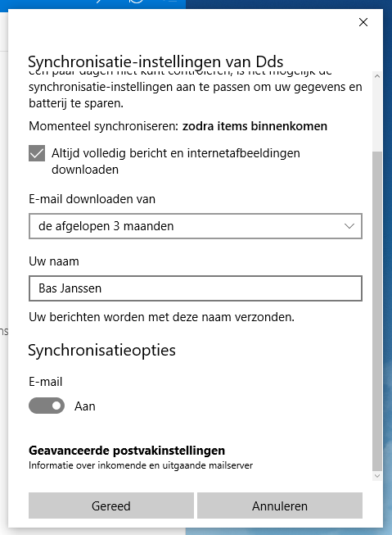Open Geavanceerde postvakinstellingen
This screenshot has width=392, height=535.
[x=127, y=451]
